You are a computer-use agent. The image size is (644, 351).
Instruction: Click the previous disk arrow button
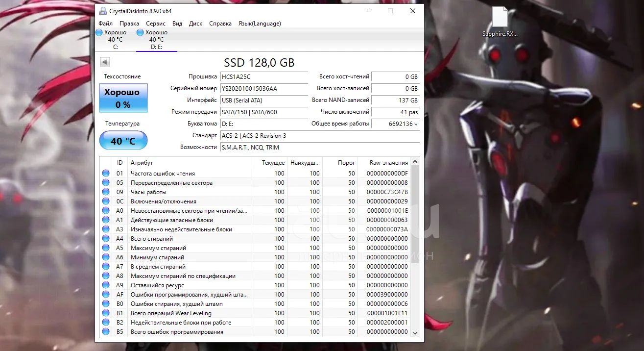[105, 62]
